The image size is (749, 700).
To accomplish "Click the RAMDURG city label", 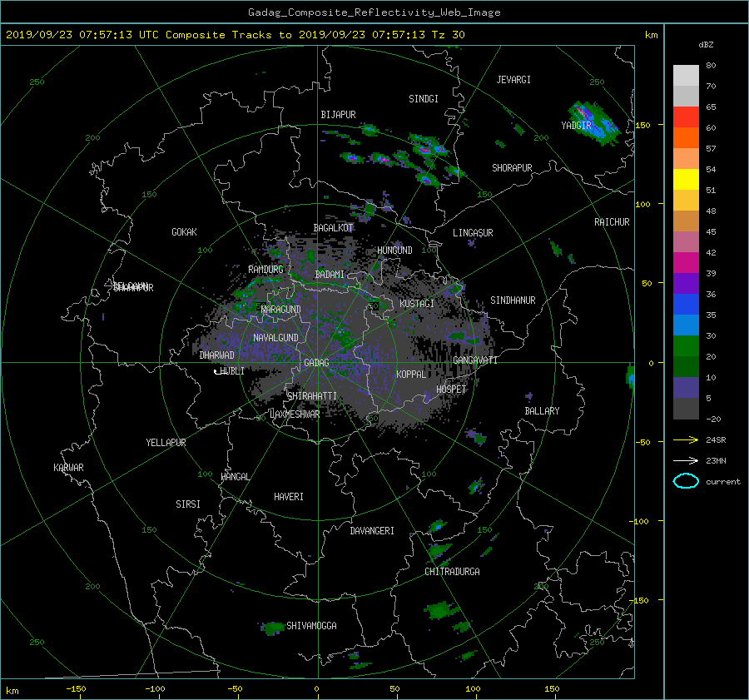I will tap(265, 270).
